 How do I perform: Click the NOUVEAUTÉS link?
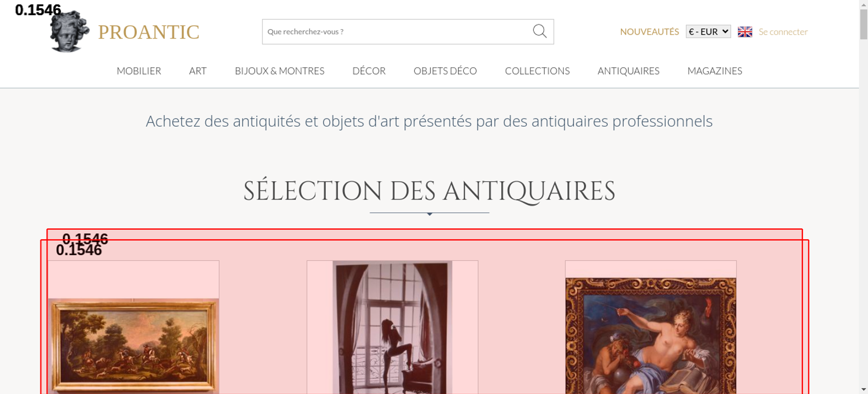649,32
